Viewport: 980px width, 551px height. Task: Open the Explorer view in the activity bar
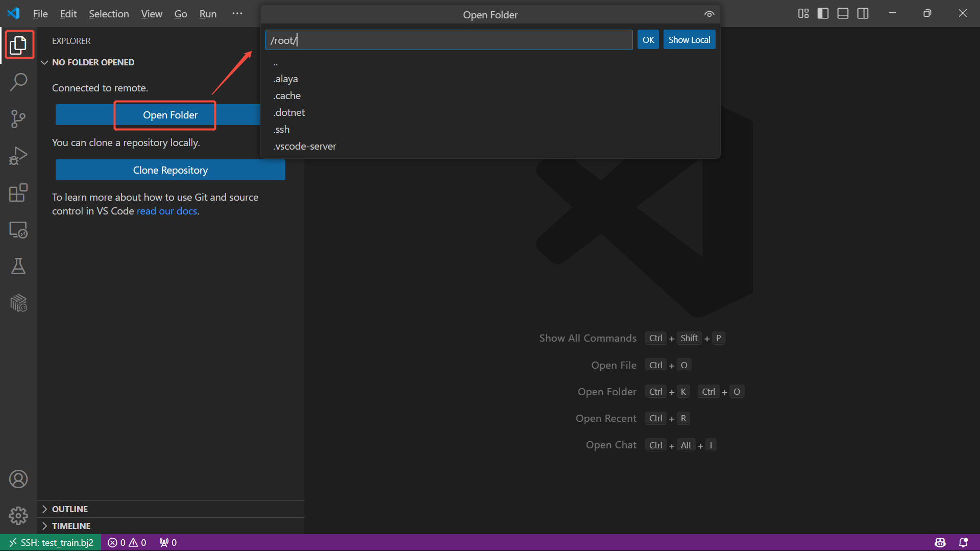tap(18, 45)
